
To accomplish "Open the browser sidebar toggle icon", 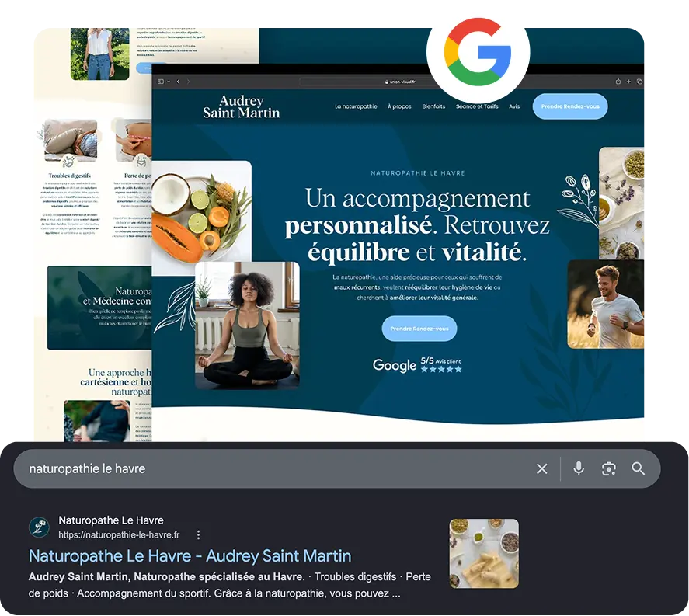I will tap(161, 82).
